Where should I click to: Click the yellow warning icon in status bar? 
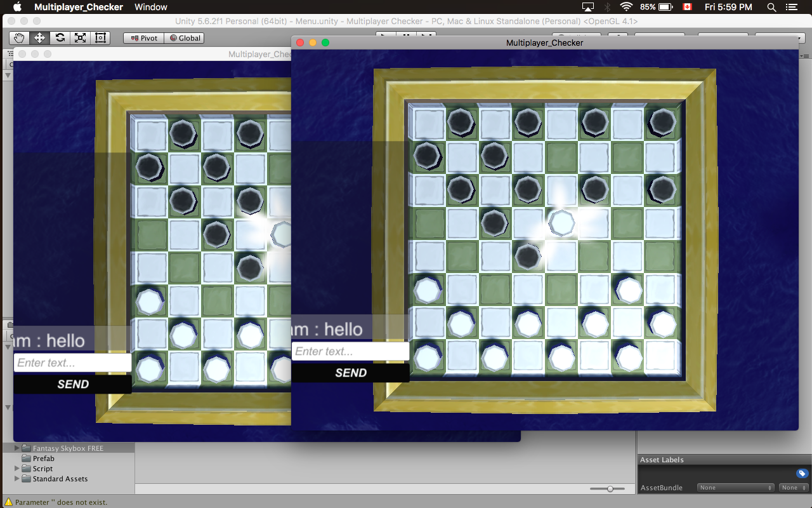(x=8, y=502)
